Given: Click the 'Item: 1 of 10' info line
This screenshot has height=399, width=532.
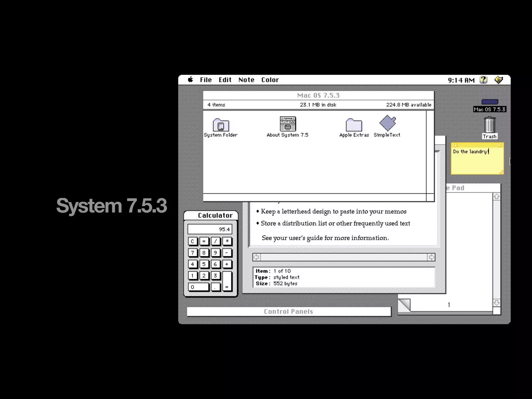Looking at the screenshot, I should (x=273, y=271).
